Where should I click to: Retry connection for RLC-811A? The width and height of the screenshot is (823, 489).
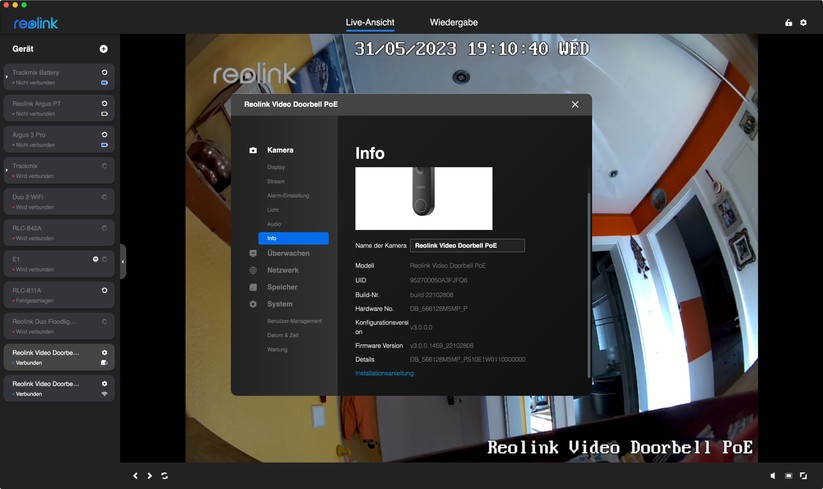(104, 290)
